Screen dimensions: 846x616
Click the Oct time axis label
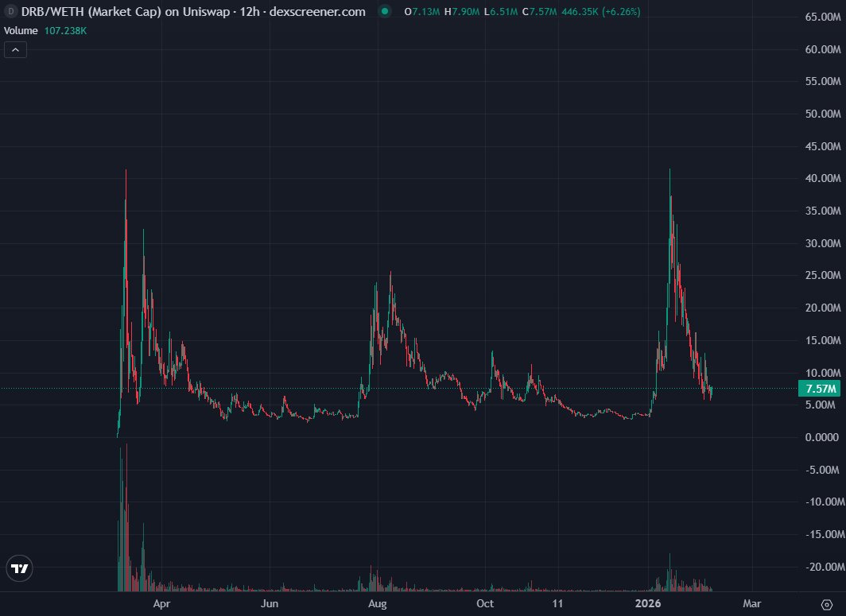pyautogui.click(x=485, y=603)
